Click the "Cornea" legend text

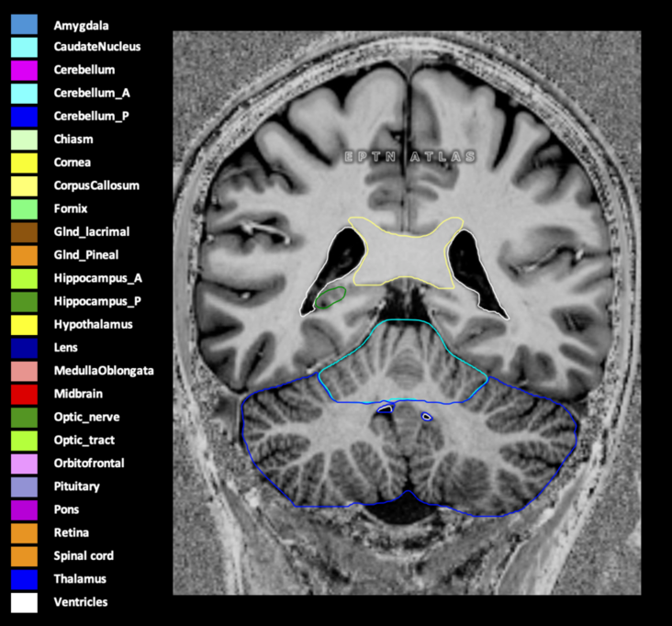coord(73,162)
